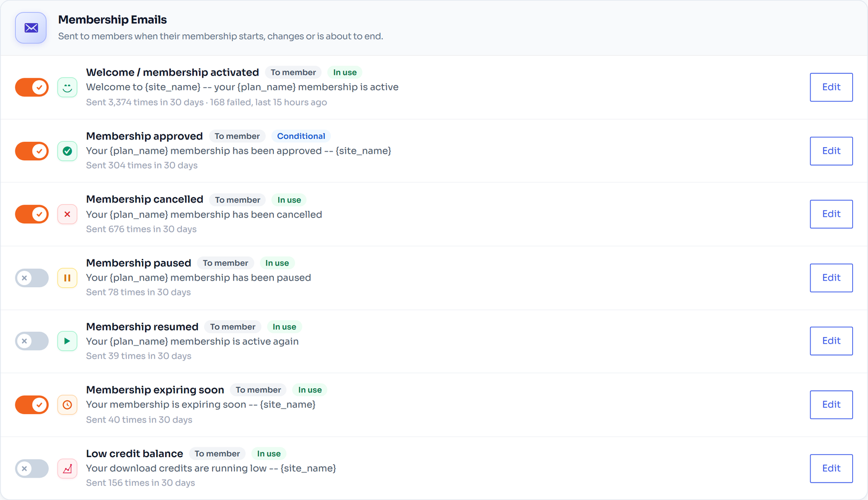
Task: Edit the Membership resumed email
Action: pyautogui.click(x=831, y=341)
